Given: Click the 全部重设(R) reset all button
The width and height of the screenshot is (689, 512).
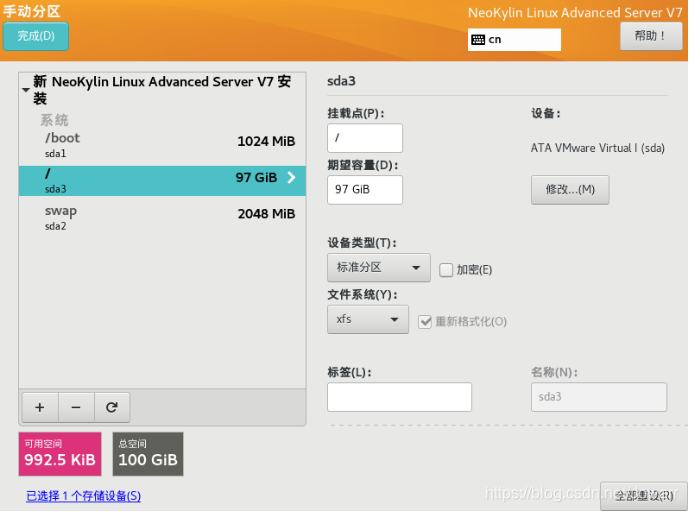Looking at the screenshot, I should coord(644,496).
